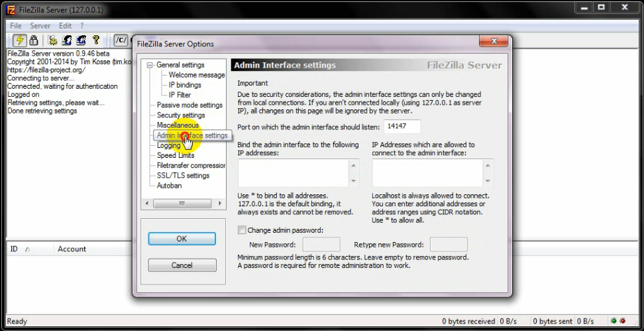Viewport: 644px width, 331px height.
Task: Collapse the General settings tree node
Action: click(x=150, y=65)
